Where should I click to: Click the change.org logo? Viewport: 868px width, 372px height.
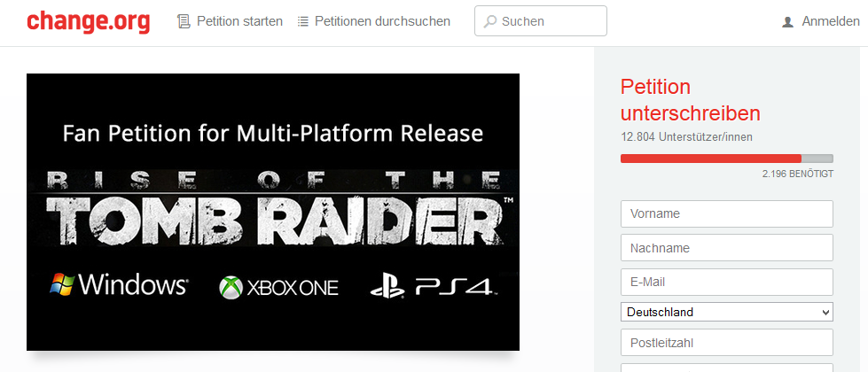pos(88,21)
